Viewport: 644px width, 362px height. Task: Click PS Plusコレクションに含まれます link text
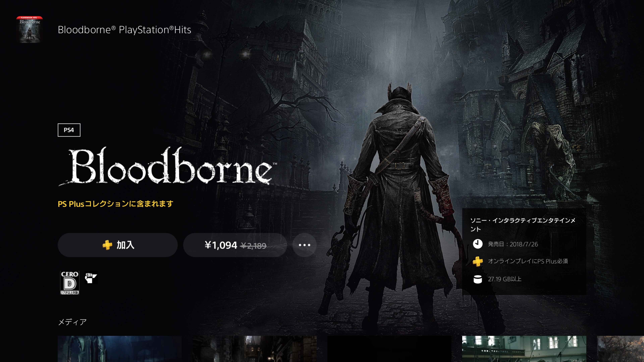(116, 204)
